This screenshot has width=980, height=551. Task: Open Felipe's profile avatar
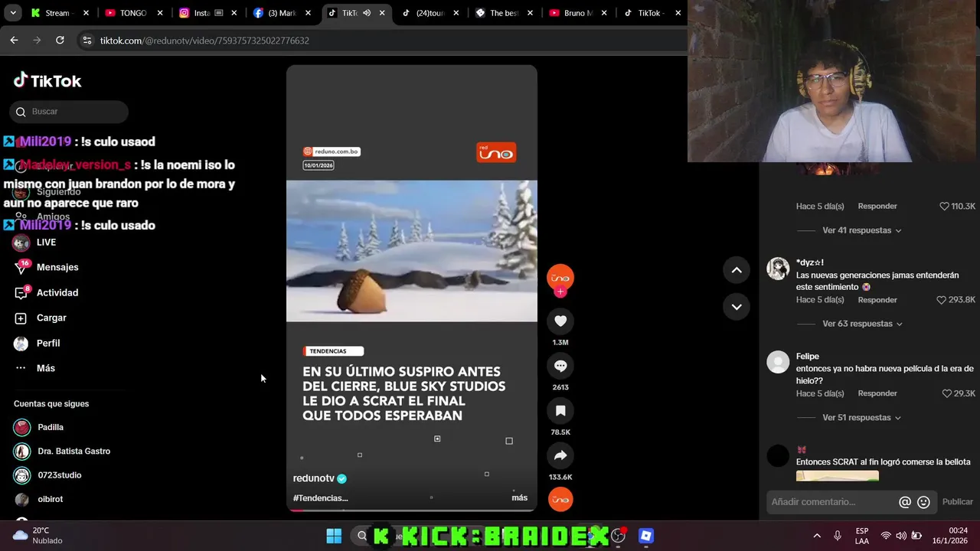778,362
